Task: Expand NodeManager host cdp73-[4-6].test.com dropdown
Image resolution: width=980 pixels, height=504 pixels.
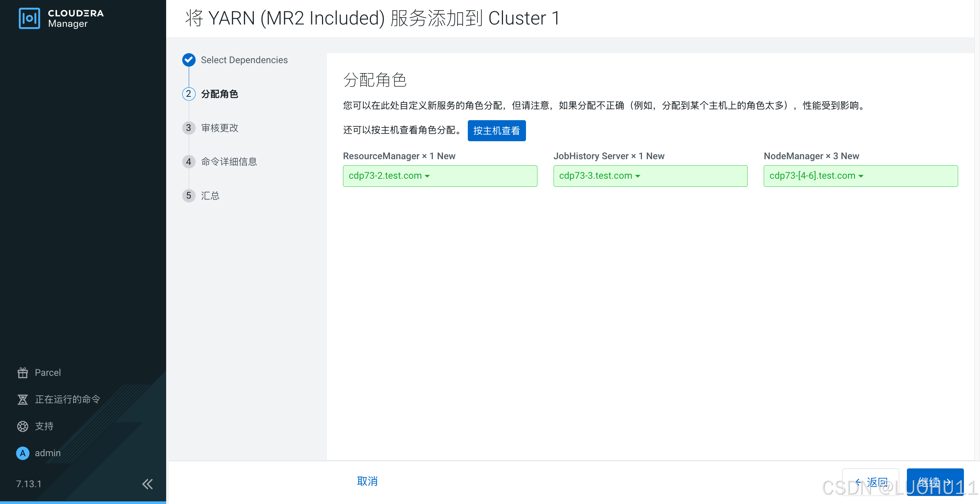Action: click(816, 176)
